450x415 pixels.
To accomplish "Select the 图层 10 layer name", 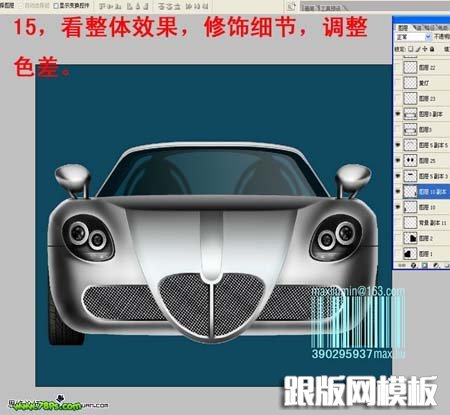I will 427,207.
